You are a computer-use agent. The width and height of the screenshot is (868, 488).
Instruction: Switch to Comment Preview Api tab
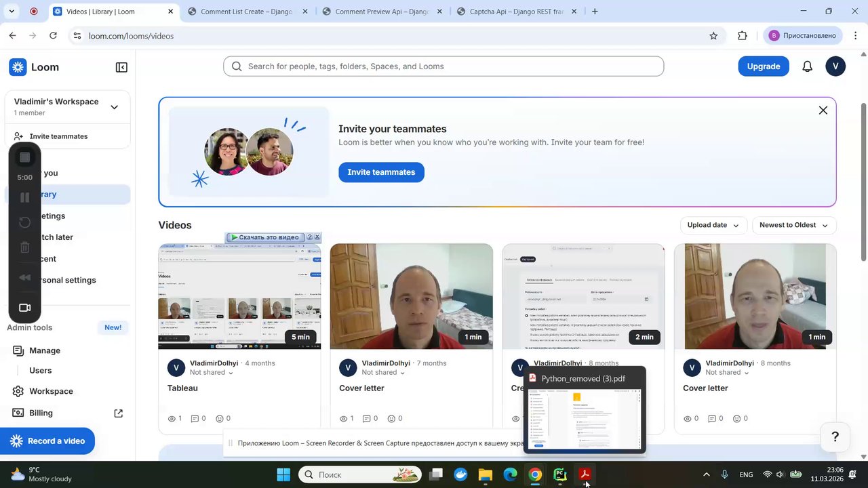382,12
